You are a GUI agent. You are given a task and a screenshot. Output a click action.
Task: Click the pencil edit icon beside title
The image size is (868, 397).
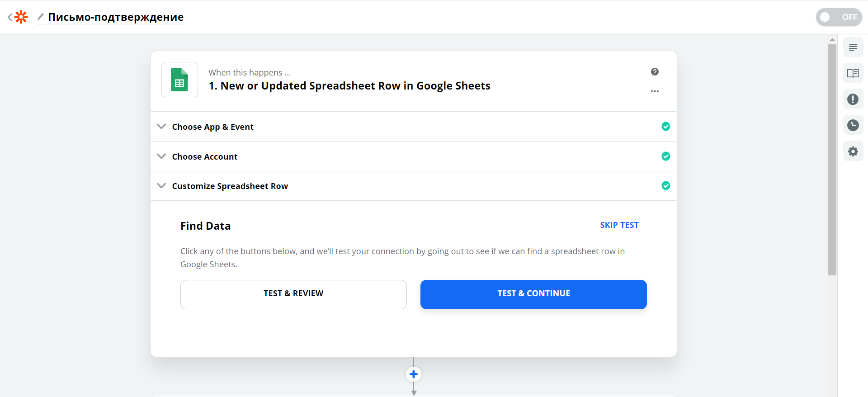click(x=40, y=17)
